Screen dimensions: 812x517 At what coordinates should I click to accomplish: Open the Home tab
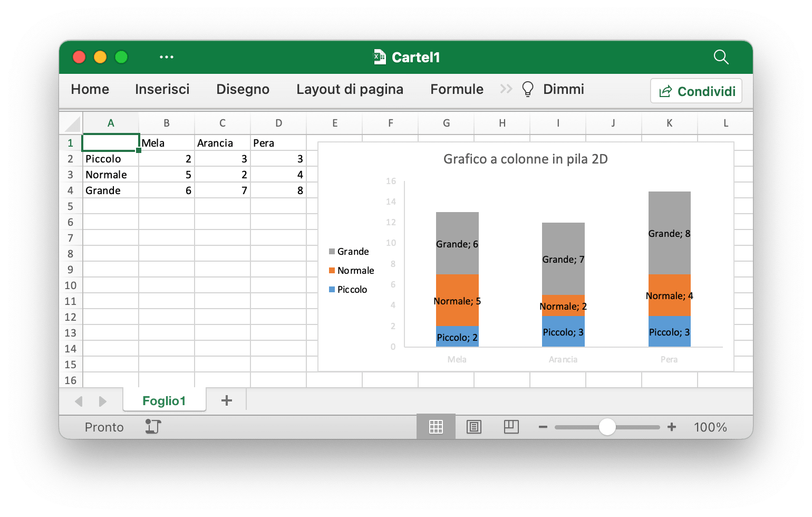90,89
